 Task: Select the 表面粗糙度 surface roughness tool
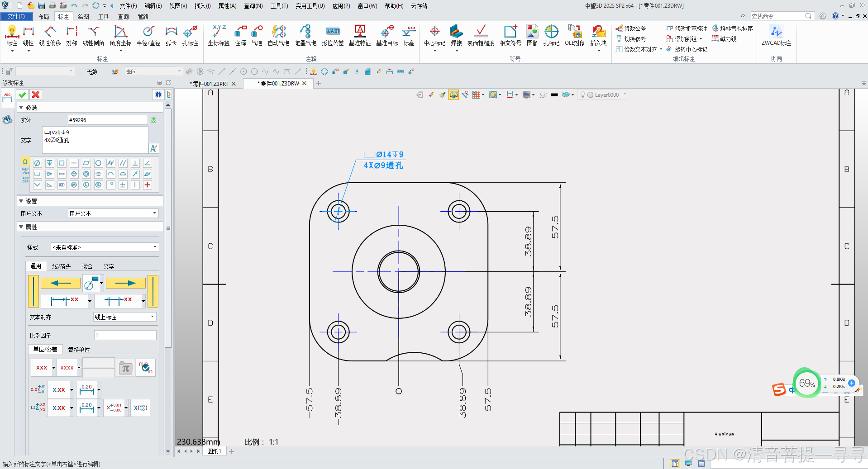[481, 36]
